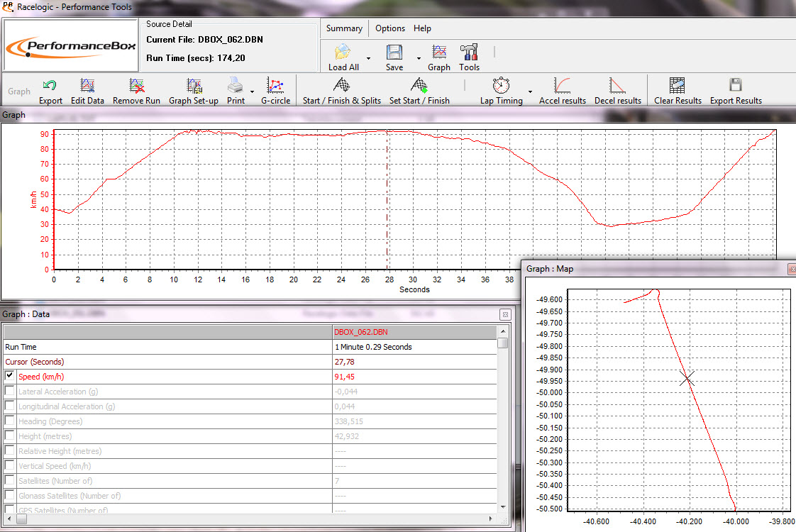Screen dimensions: 796x532
Task: Click the data panel horizontal scroll right arrow
Action: (490, 519)
